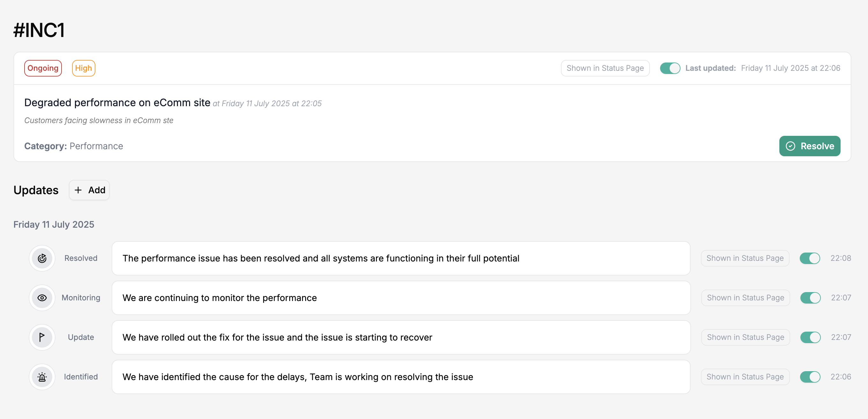Click Shown in Status Page label on Monitoring row
Screen dimensions: 868x419
[746, 298]
